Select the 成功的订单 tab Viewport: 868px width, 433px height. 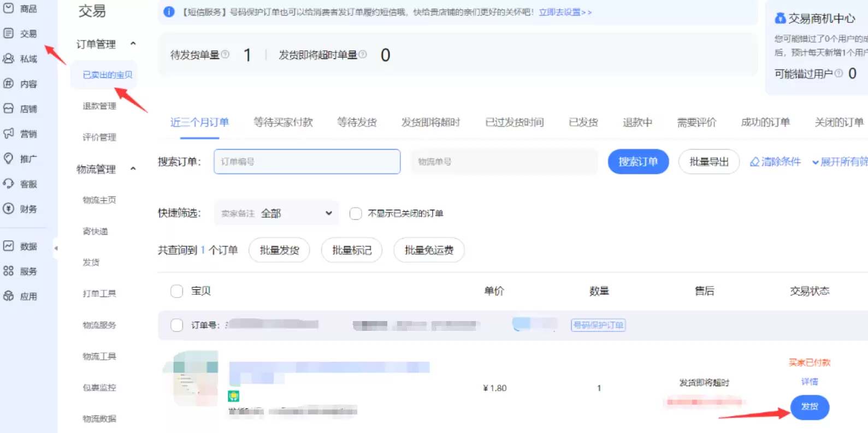pos(765,122)
